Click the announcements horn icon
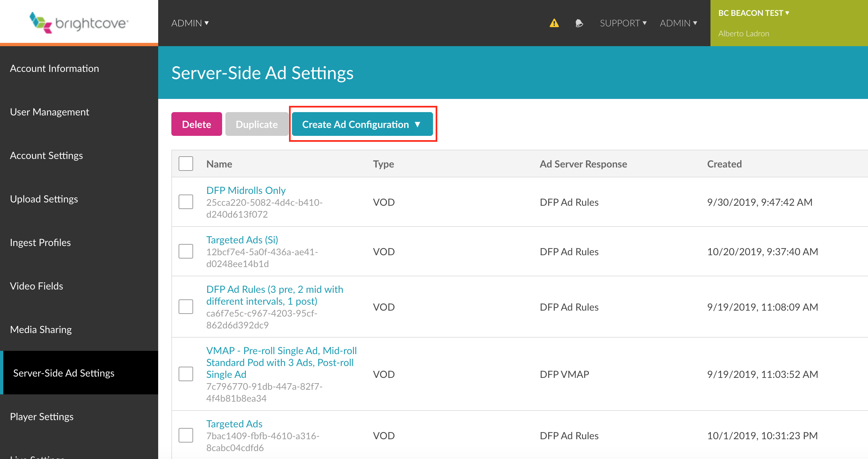This screenshot has height=459, width=868. tap(579, 23)
